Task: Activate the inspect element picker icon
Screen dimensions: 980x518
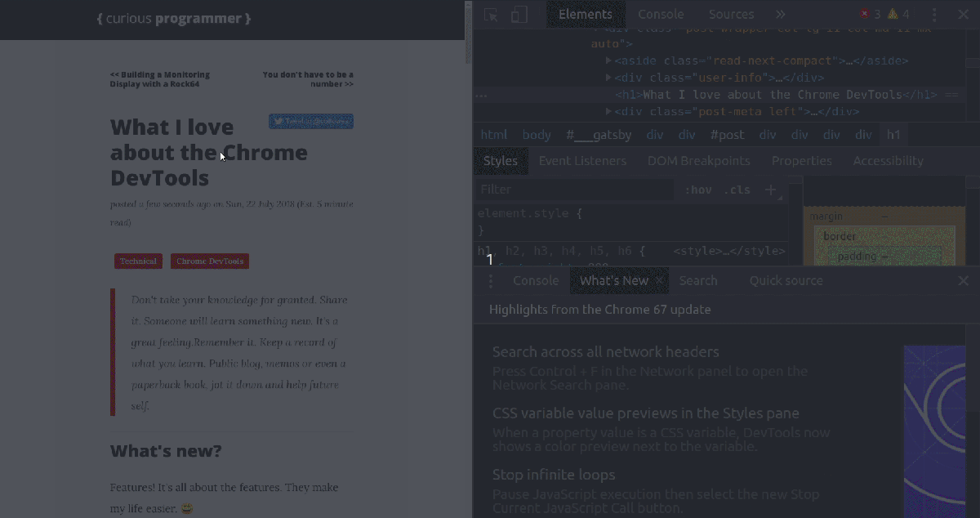Action: pos(491,15)
